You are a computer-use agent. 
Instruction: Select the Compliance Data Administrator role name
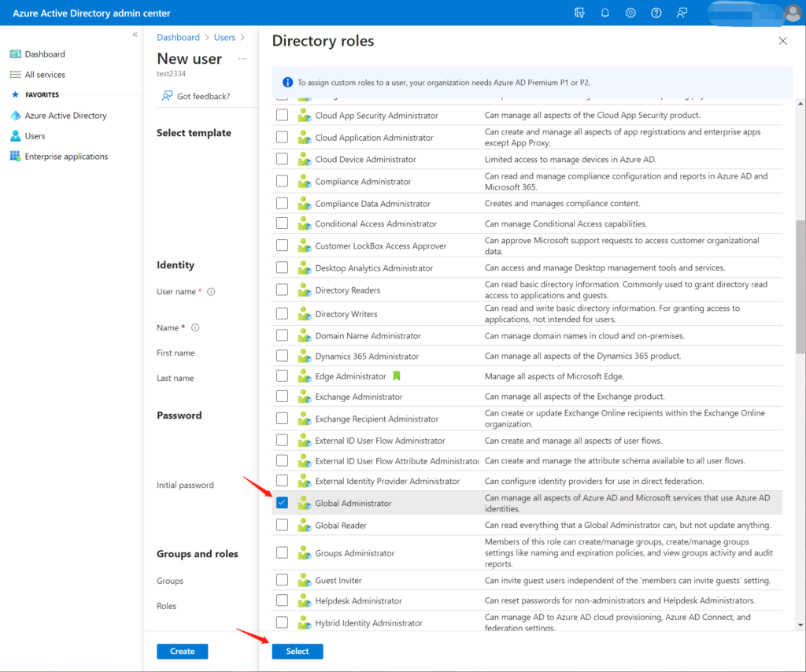(372, 204)
